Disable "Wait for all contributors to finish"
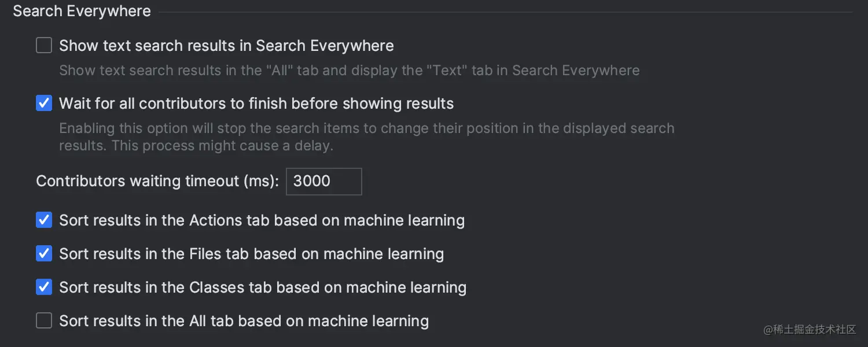This screenshot has height=347, width=868. (x=44, y=103)
